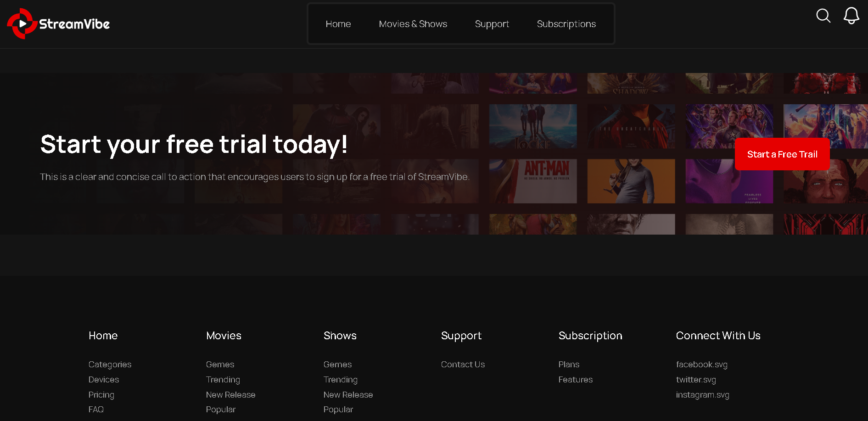The image size is (868, 421).
Task: Open Gernes under Shows
Action: pos(338,365)
